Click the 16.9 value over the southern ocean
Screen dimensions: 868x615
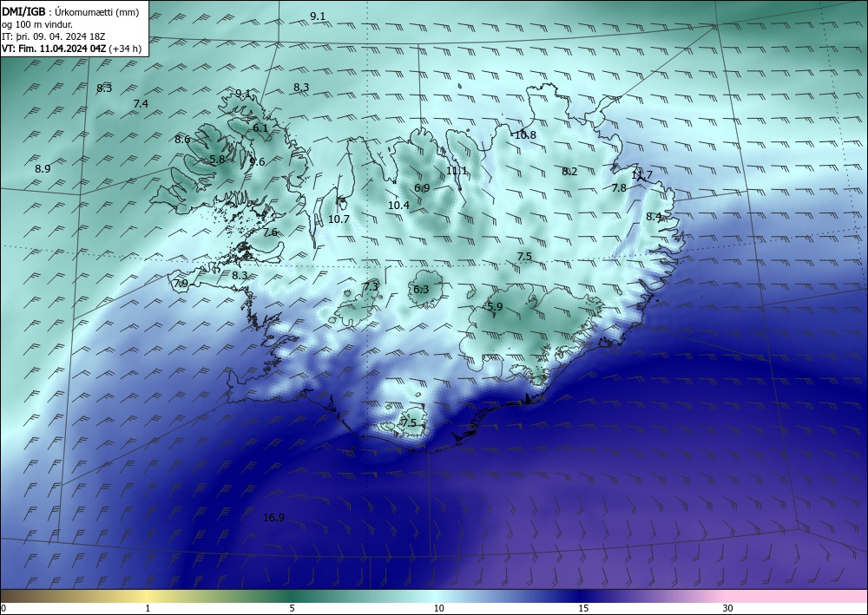point(273,518)
